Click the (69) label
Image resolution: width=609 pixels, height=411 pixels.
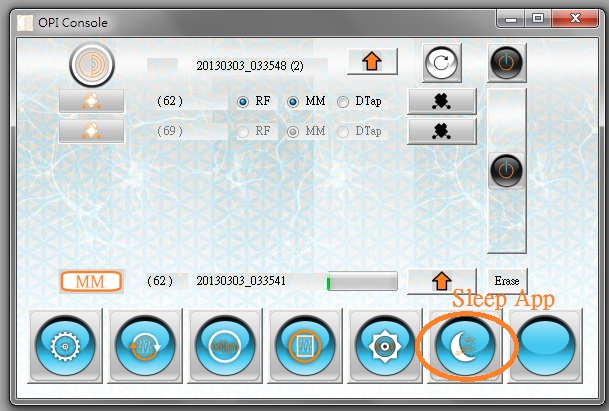(x=170, y=131)
